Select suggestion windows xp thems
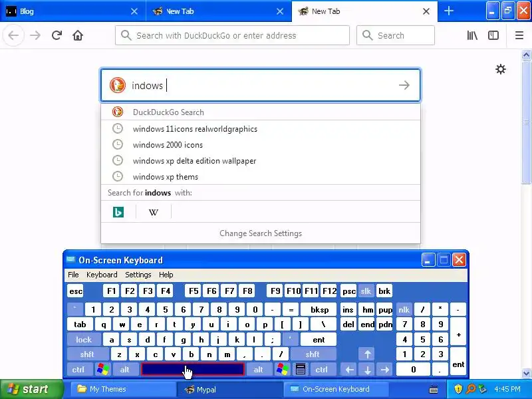Viewport: 532px width, 399px height. click(x=261, y=177)
